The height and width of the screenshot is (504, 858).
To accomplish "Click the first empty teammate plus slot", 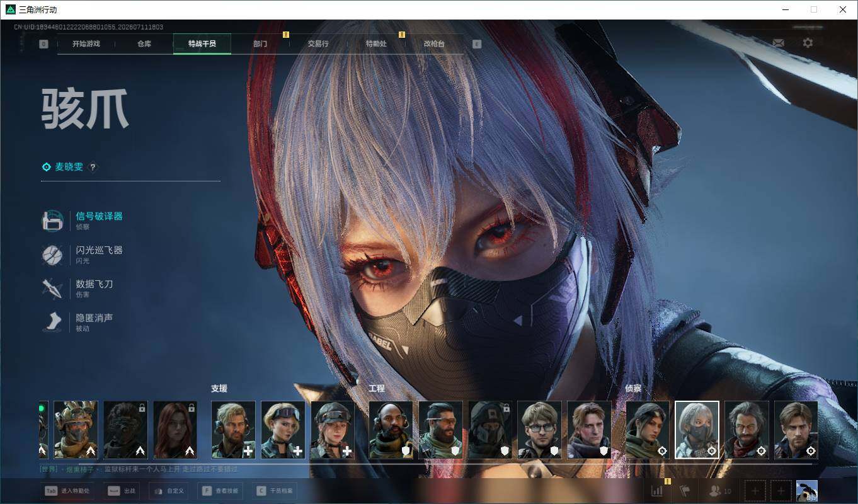I will tap(755, 491).
